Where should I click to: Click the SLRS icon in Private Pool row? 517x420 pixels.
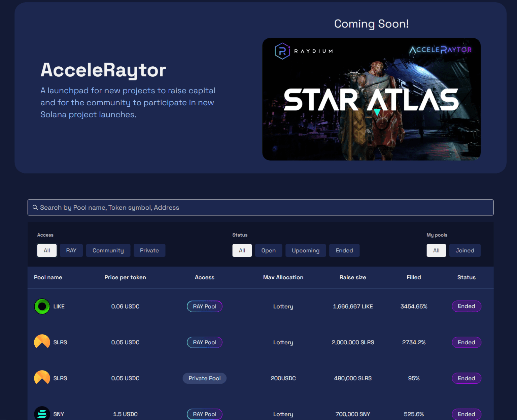[x=42, y=378]
